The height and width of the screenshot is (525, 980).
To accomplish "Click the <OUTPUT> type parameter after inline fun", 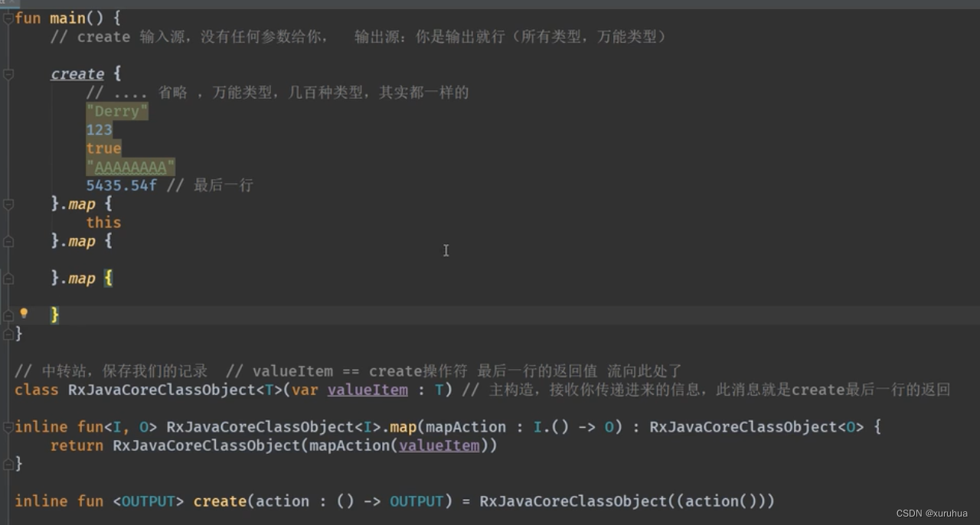I will pyautogui.click(x=149, y=501).
